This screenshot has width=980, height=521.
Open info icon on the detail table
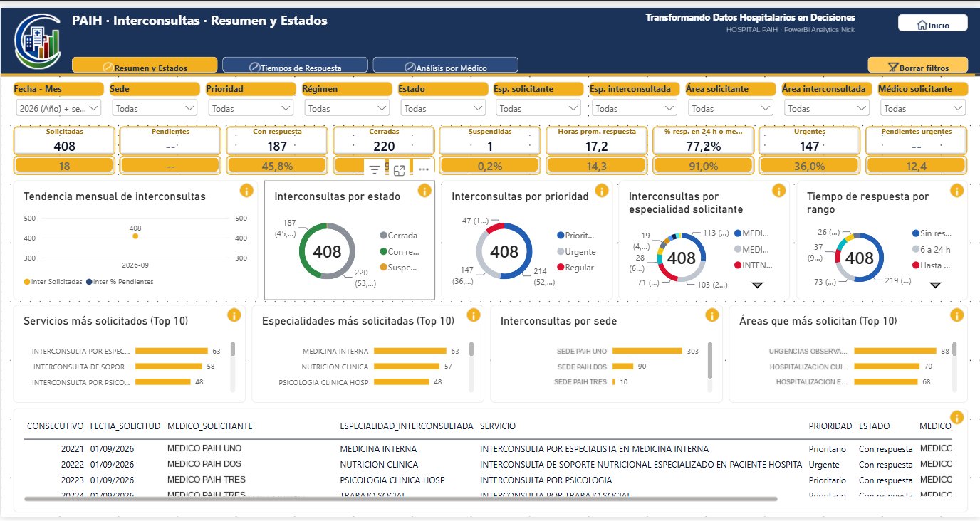(x=956, y=417)
